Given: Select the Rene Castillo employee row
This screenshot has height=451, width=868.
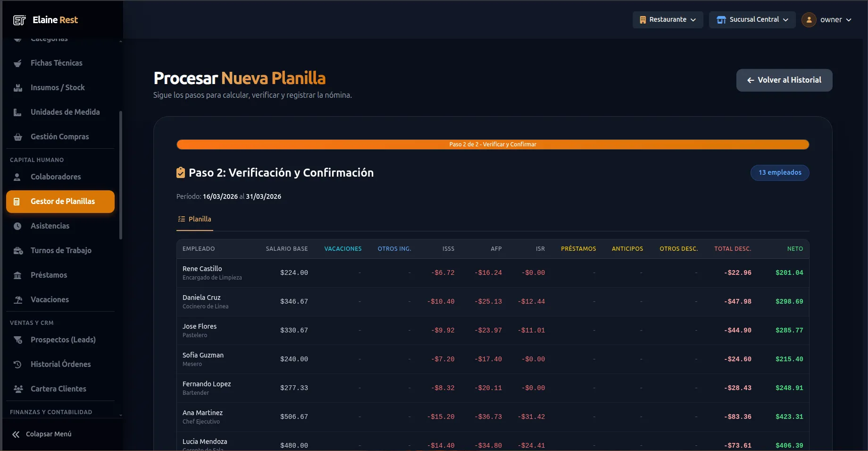Looking at the screenshot, I should tap(492, 273).
